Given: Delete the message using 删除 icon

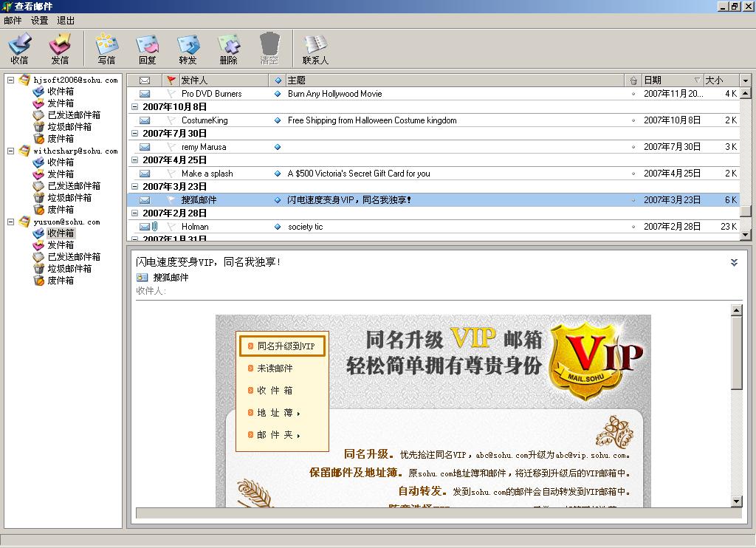Looking at the screenshot, I should 229,48.
